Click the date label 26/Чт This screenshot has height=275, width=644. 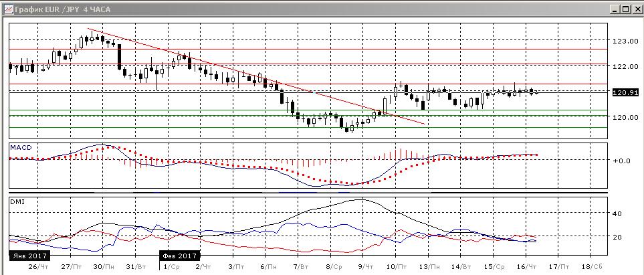[38, 266]
